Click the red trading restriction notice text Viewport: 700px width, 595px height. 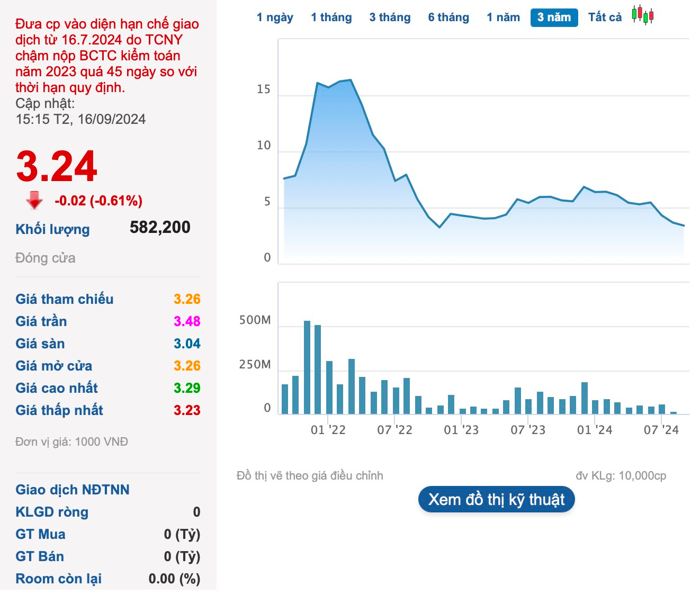[107, 56]
